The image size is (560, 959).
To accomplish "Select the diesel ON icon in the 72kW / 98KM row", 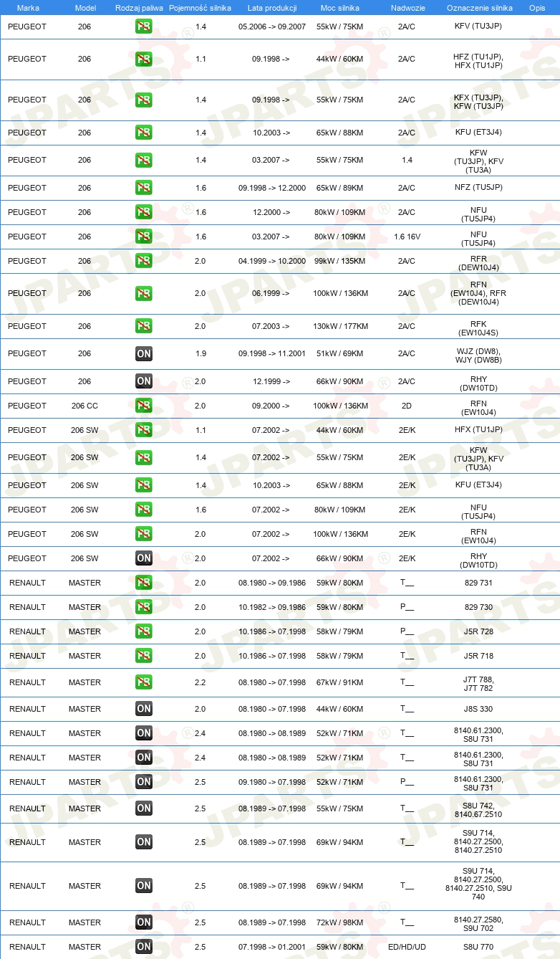I will coord(144,923).
